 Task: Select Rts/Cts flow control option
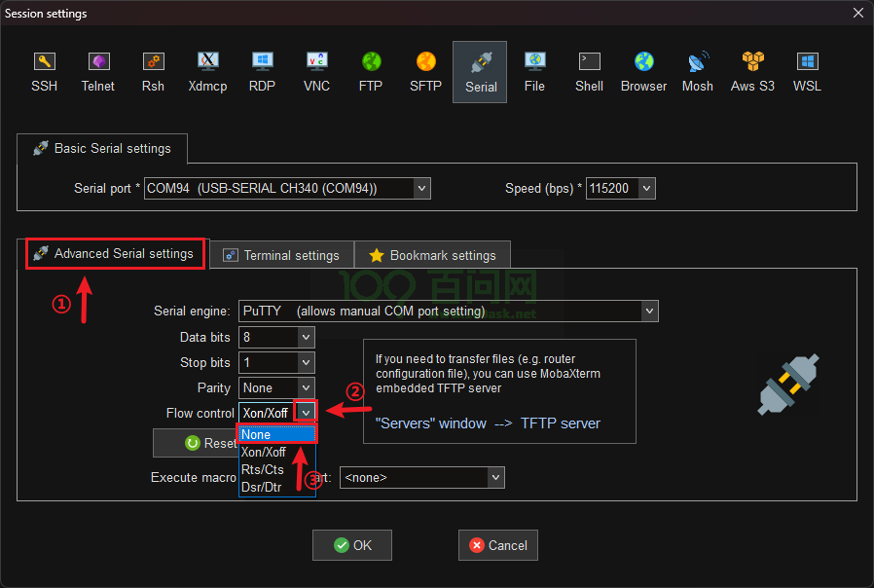(263, 469)
